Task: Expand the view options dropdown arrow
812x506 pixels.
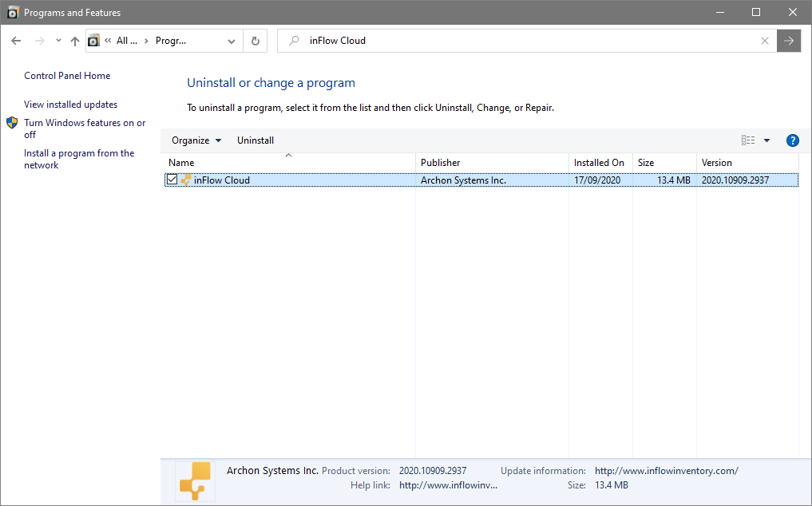Action: [767, 140]
